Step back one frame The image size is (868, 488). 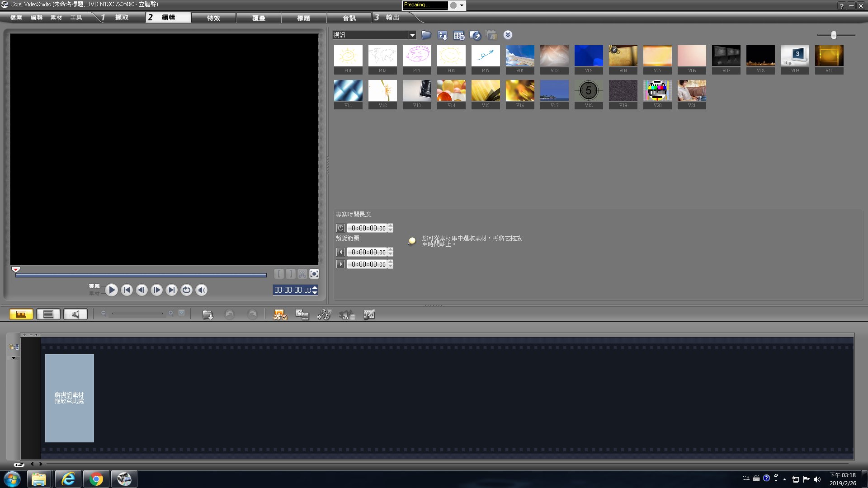click(x=142, y=290)
